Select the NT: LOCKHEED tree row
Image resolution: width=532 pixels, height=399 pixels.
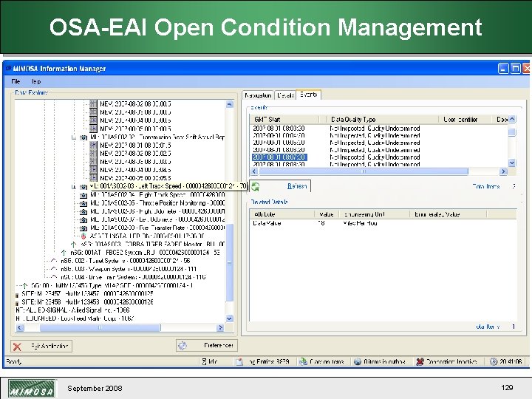(75, 318)
